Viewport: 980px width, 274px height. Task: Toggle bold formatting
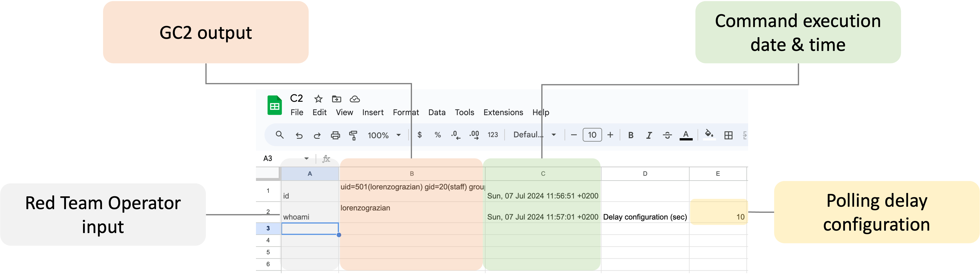(631, 135)
